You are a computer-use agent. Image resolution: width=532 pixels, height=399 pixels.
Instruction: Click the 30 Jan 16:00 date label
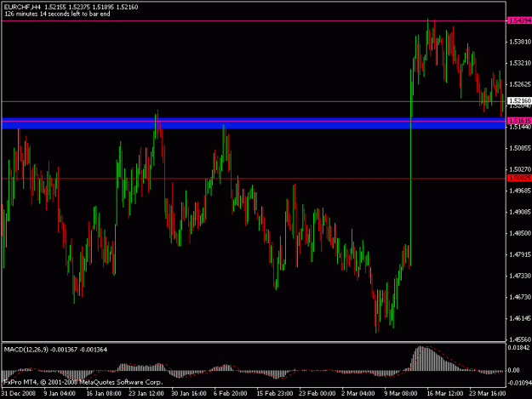pyautogui.click(x=189, y=393)
